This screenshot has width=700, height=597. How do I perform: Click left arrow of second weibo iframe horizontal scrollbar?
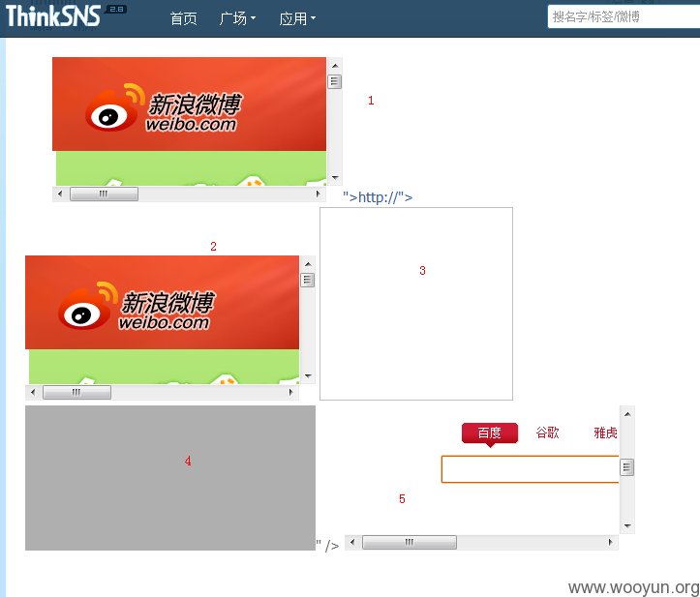pos(33,393)
